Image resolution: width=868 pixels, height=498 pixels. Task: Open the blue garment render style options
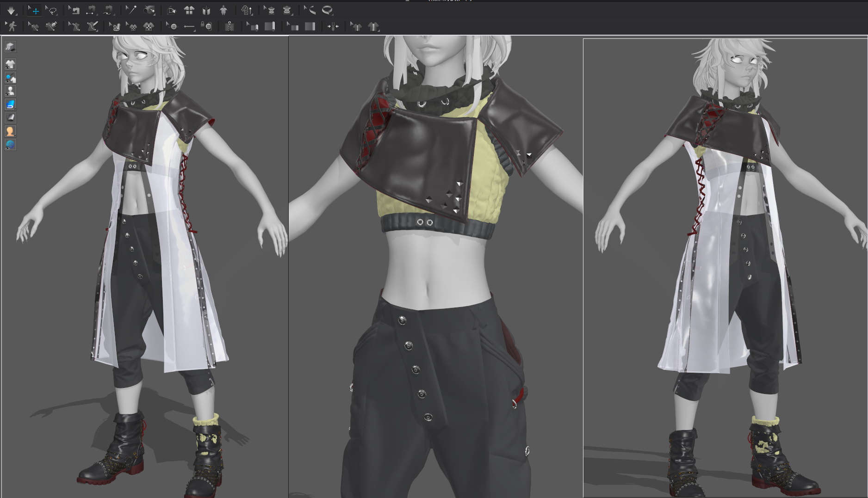click(10, 105)
